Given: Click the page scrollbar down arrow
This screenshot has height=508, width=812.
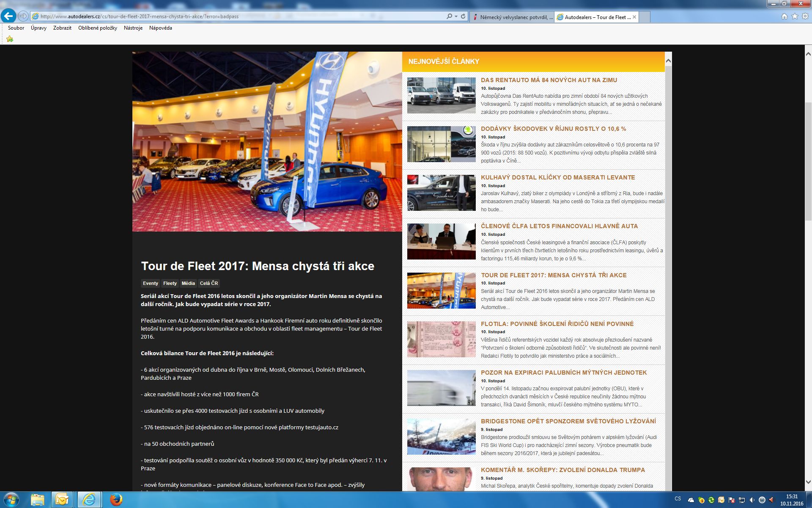Looking at the screenshot, I should pyautogui.click(x=808, y=482).
